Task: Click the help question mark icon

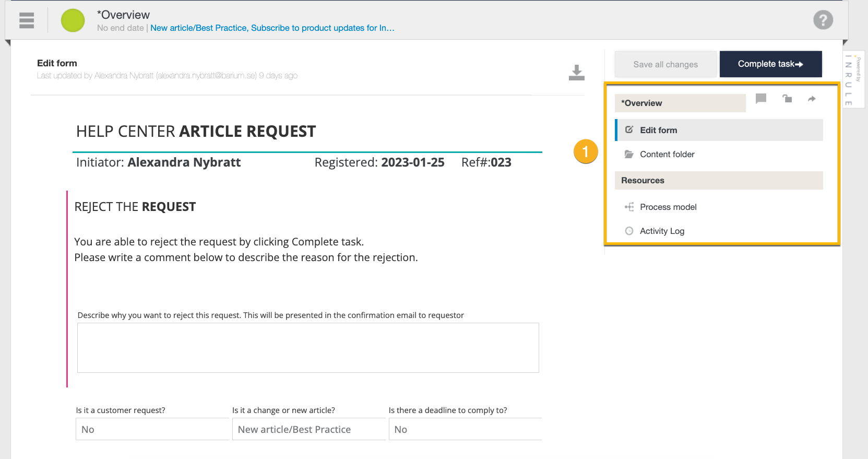Action: (x=823, y=20)
